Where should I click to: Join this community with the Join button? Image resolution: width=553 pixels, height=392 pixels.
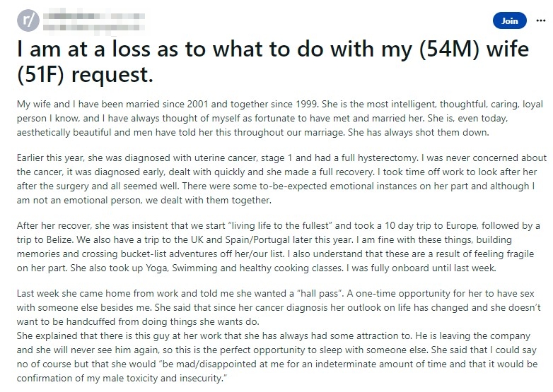(x=510, y=20)
